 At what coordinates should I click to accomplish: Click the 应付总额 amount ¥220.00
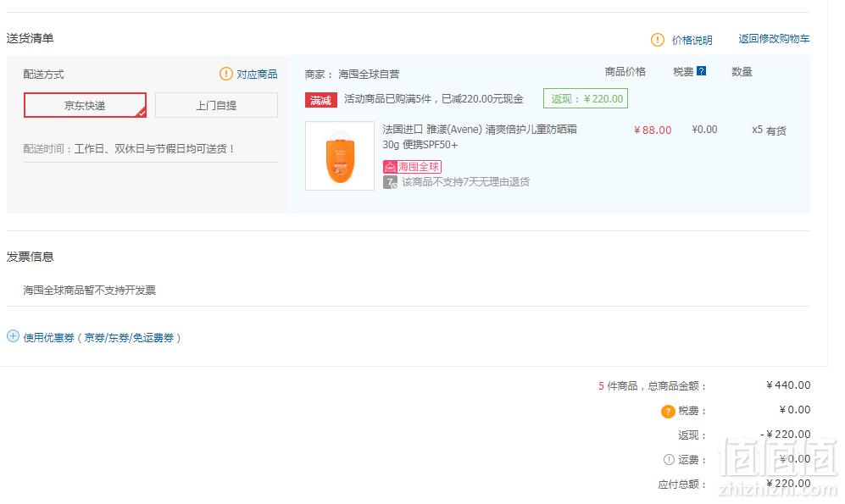(788, 484)
